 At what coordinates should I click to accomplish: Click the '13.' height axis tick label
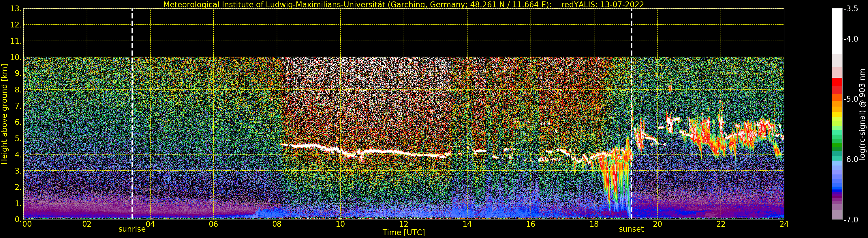[x=16, y=9]
